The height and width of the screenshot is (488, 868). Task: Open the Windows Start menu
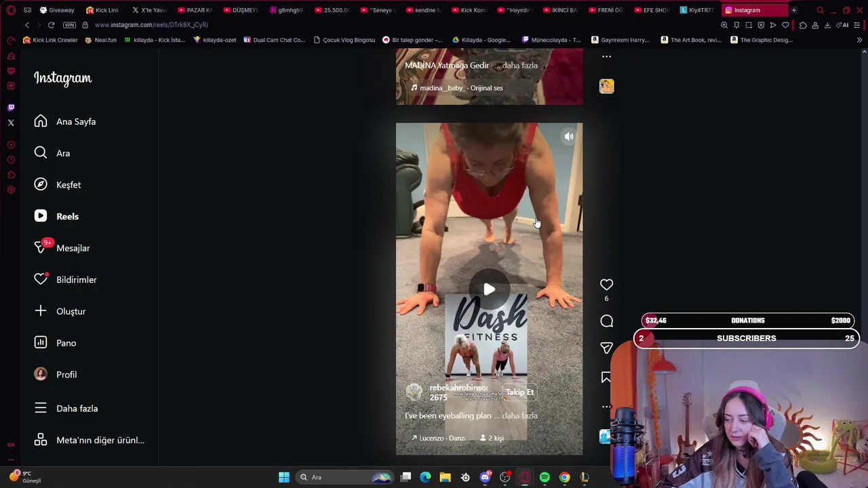point(284,477)
